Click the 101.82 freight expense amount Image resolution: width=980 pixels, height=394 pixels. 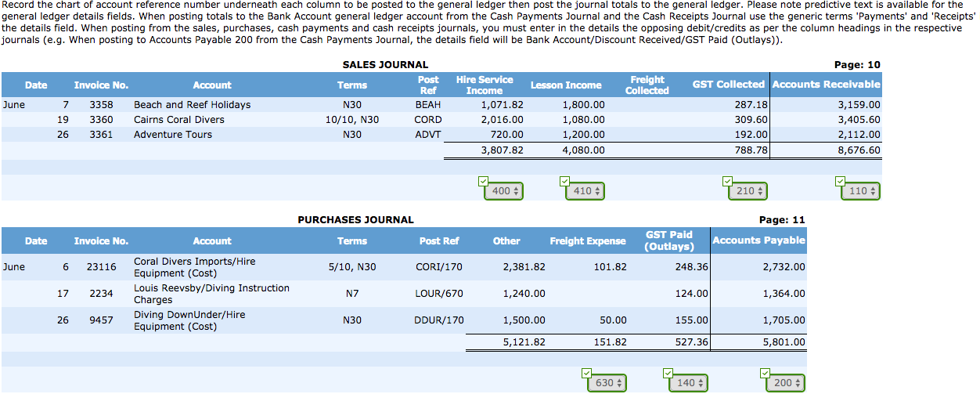[x=611, y=267]
